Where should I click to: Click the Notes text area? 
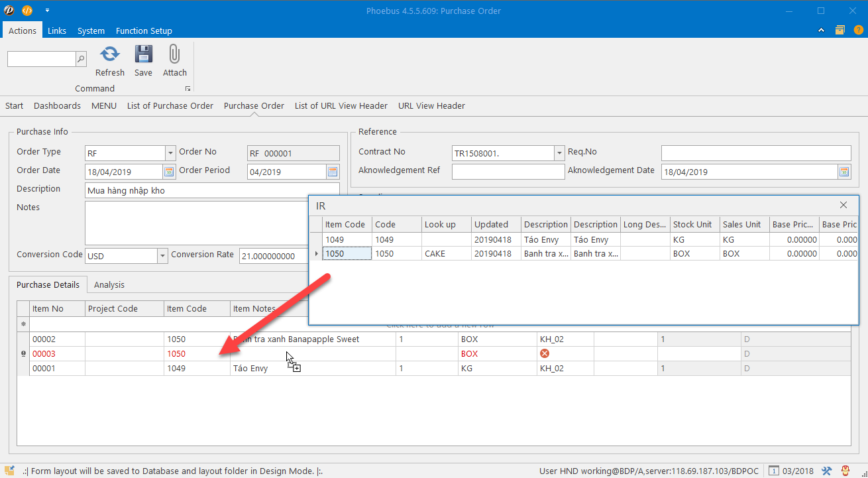coord(197,223)
